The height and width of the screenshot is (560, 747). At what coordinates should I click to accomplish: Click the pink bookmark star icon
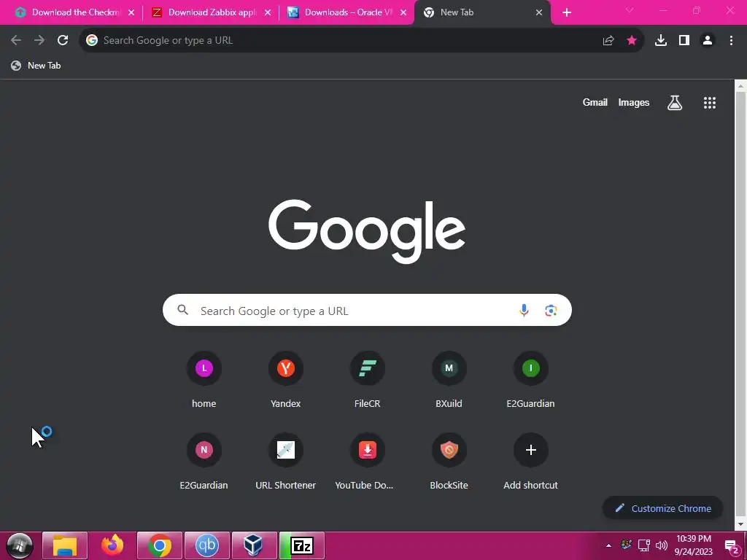coord(632,41)
